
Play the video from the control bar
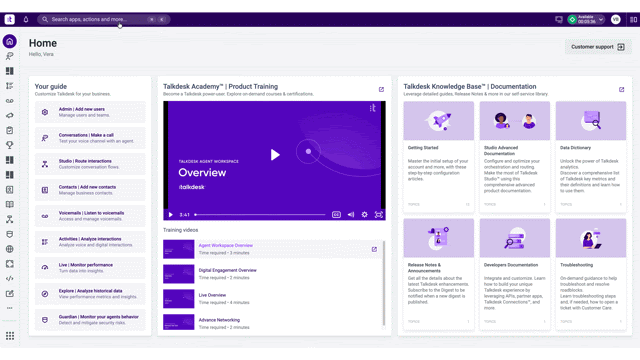pos(171,215)
